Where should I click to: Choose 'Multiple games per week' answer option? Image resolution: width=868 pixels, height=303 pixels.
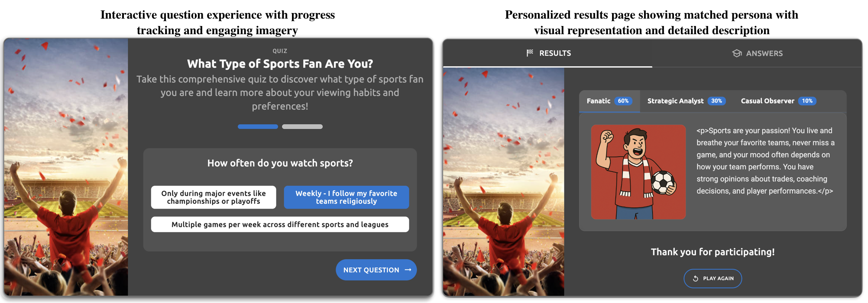[x=280, y=224]
